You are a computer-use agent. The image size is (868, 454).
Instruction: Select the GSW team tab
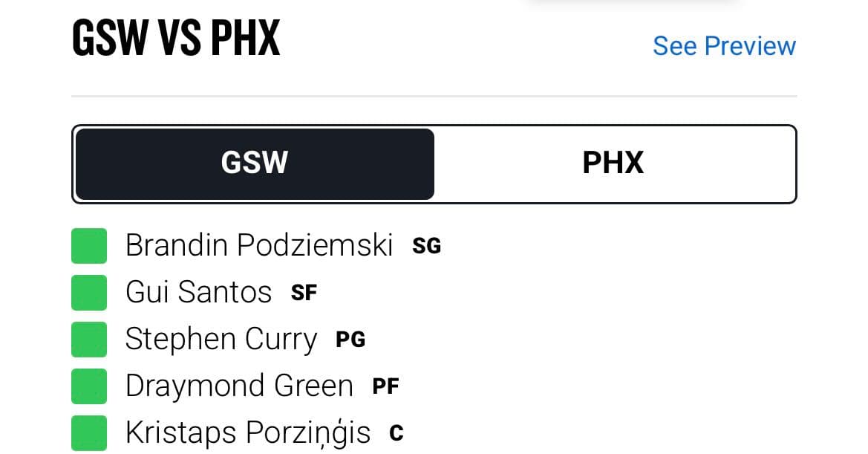(x=255, y=164)
